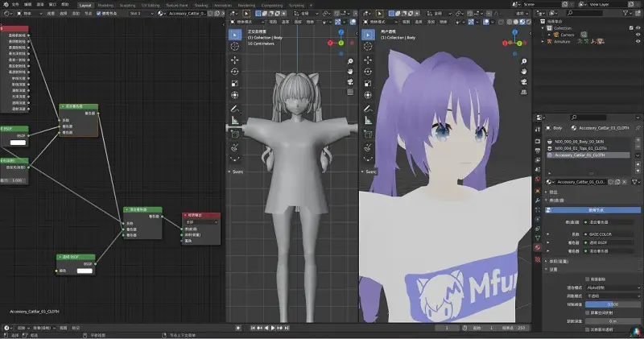Open the Animation workspace tab

(223, 6)
